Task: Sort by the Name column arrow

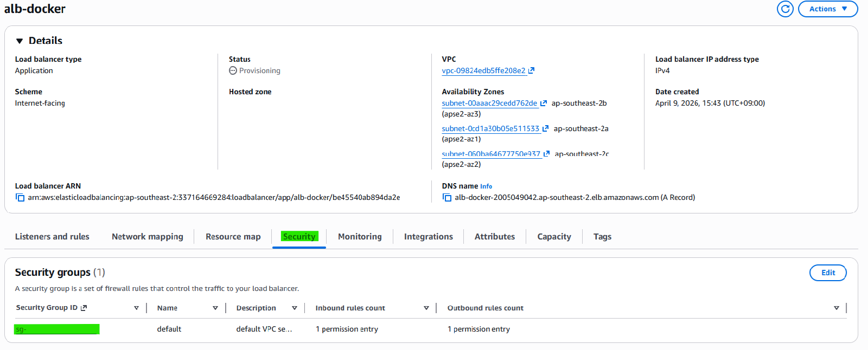Action: [215, 308]
